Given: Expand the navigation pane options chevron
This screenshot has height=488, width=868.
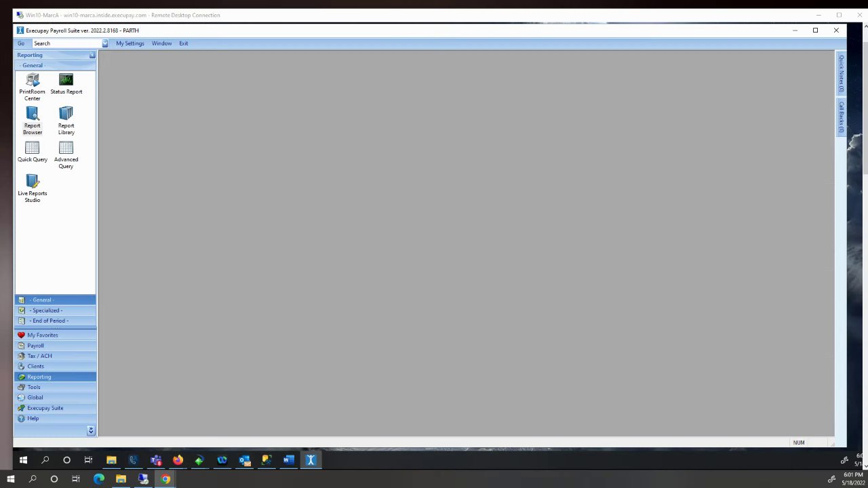Looking at the screenshot, I should pyautogui.click(x=91, y=430).
